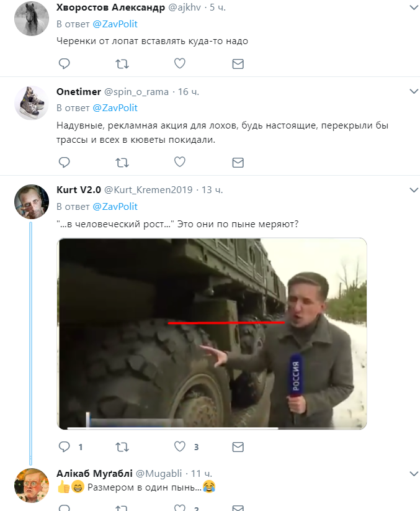This screenshot has width=420, height=511.
Task: Open the @ZavPolit link in Kurt V2.0's reply
Action: pos(115,207)
